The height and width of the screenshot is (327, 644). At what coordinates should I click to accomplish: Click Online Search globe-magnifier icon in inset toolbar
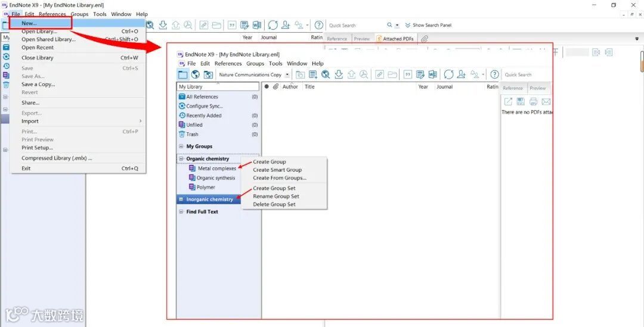pos(326,74)
